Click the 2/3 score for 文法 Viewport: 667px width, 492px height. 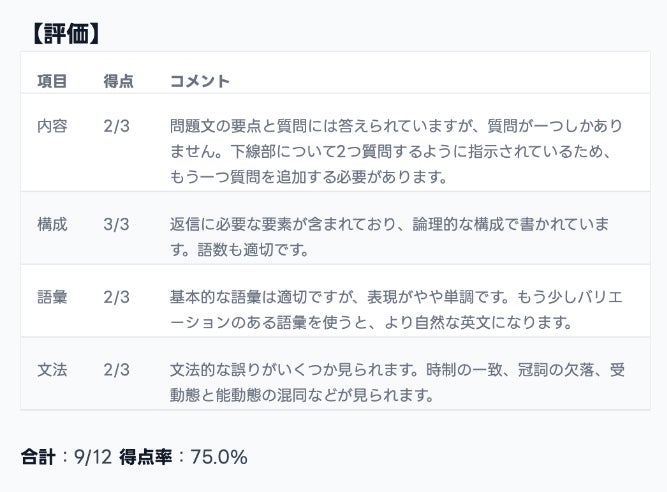coord(116,370)
